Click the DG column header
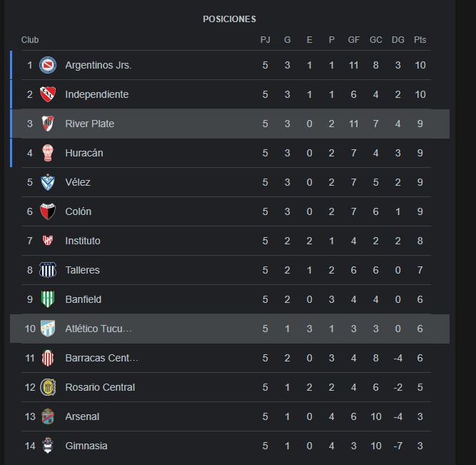The width and height of the screenshot is (476, 465). tap(397, 40)
